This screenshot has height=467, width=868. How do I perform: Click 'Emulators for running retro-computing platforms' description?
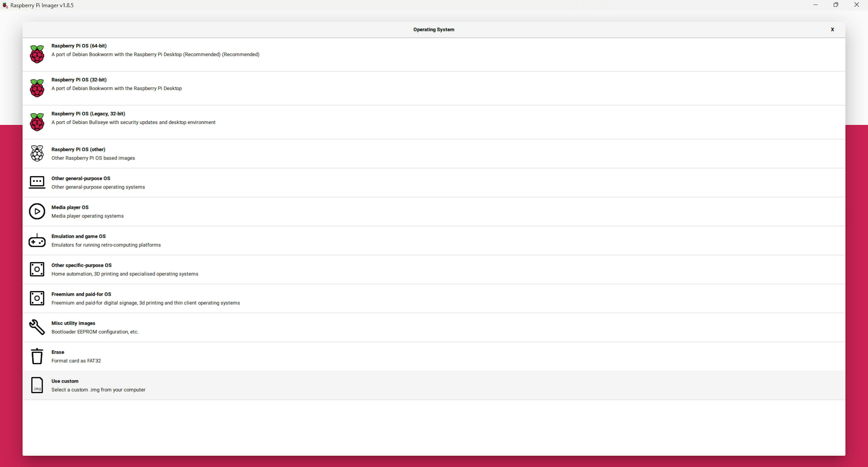(106, 245)
